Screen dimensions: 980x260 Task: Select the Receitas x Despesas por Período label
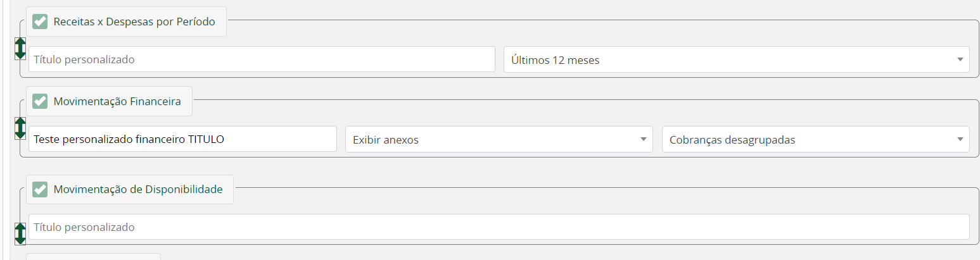(134, 22)
